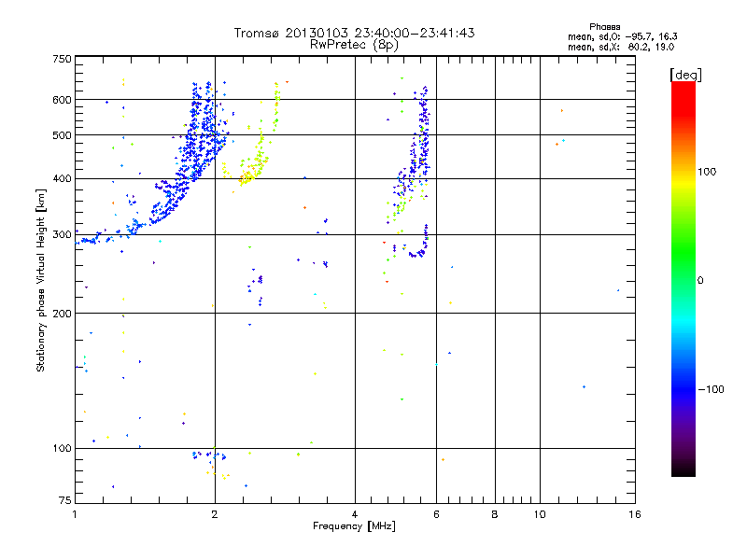Click the x-axis tick label "6"

tap(436, 514)
